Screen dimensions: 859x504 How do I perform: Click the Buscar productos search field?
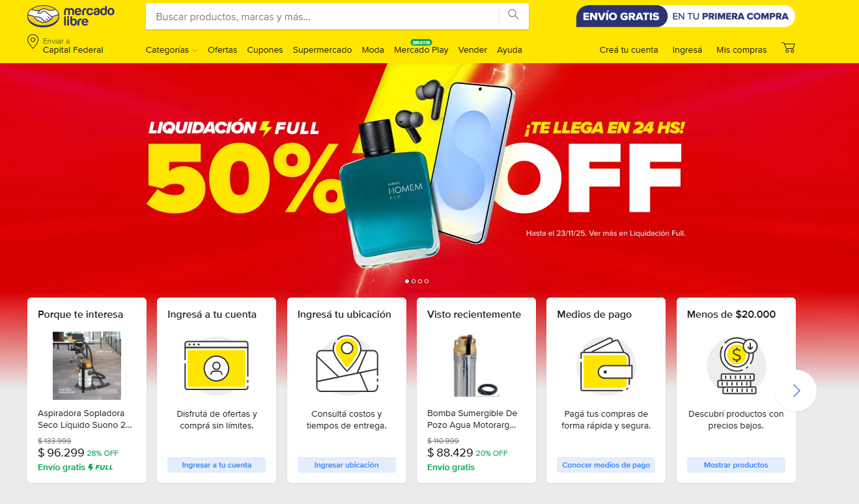(322, 17)
